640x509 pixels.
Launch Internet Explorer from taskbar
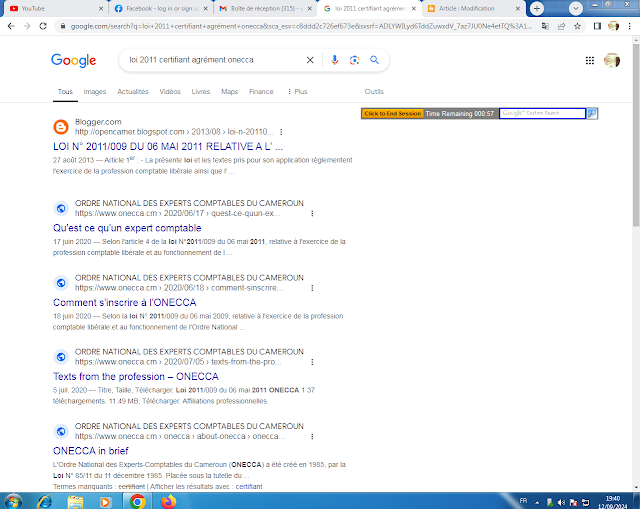tap(44, 501)
